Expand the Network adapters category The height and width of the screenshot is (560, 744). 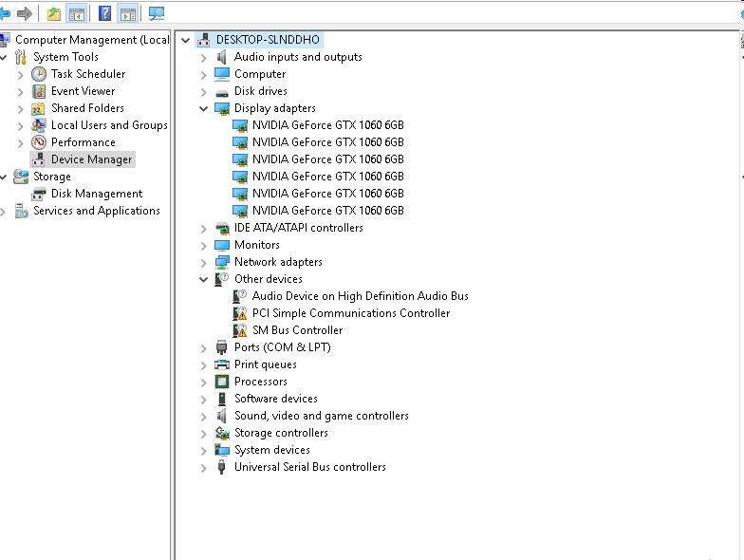point(203,263)
